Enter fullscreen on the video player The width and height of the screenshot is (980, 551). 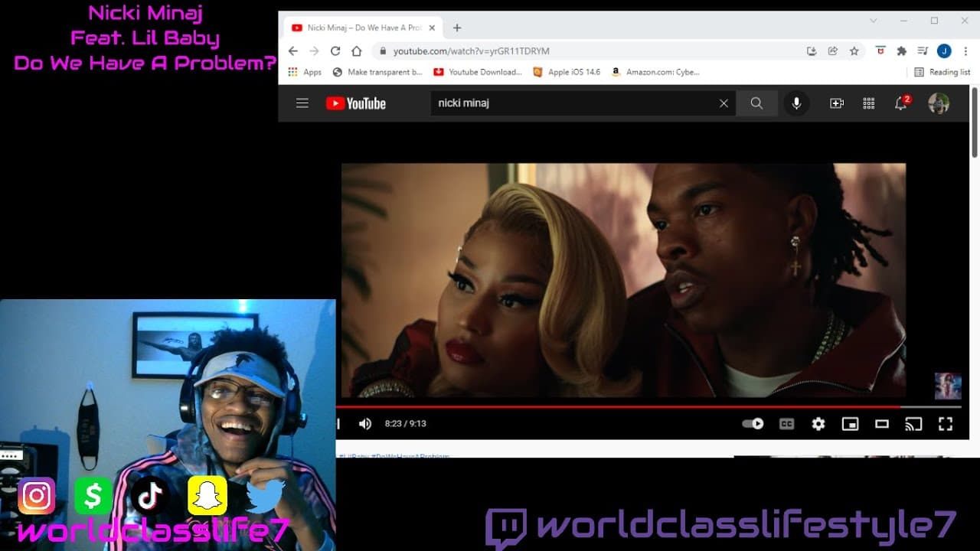click(946, 424)
